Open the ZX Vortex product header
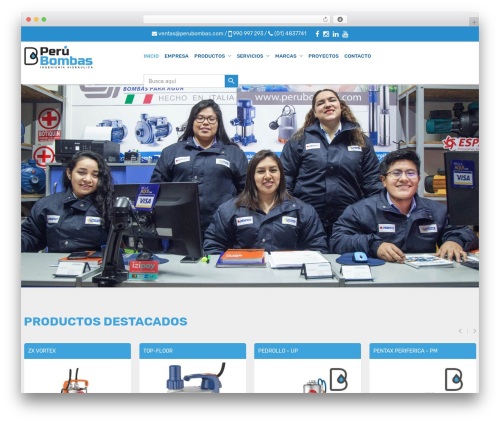 77,351
